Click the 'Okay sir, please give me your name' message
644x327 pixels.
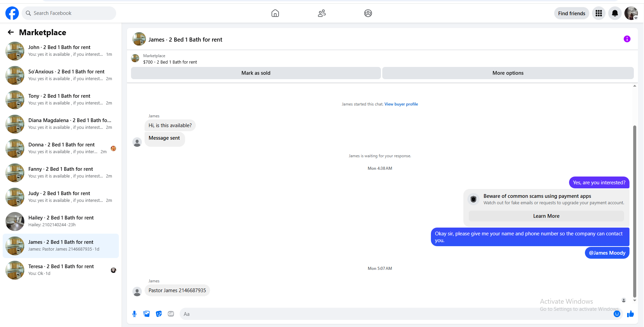530,237
